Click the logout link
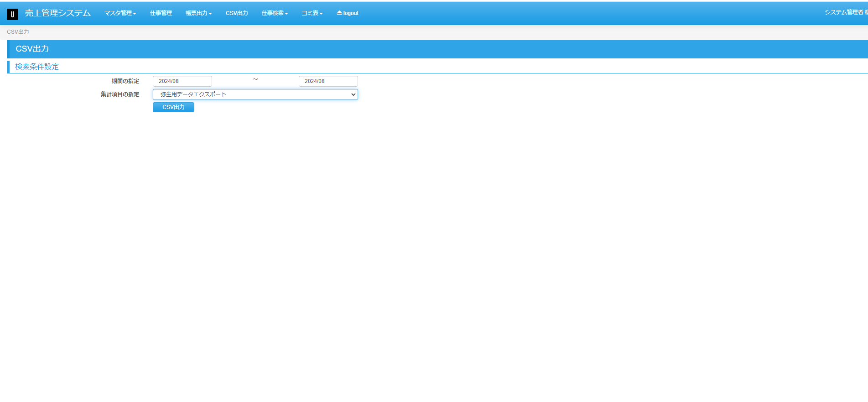This screenshot has width=868, height=402. (348, 13)
